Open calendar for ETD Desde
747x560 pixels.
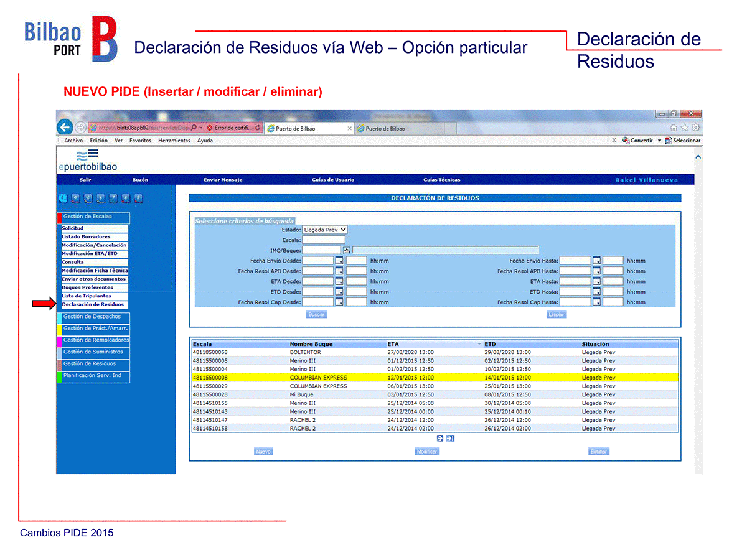point(339,291)
